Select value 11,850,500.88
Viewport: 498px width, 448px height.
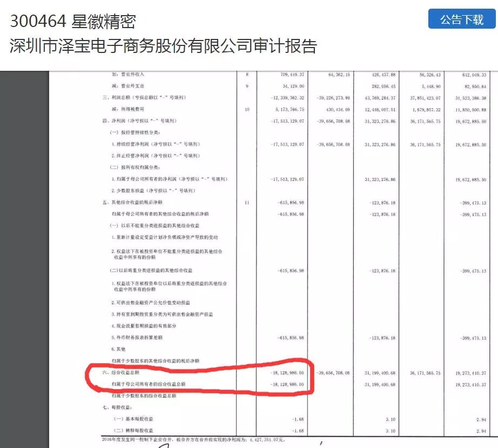(x=470, y=110)
